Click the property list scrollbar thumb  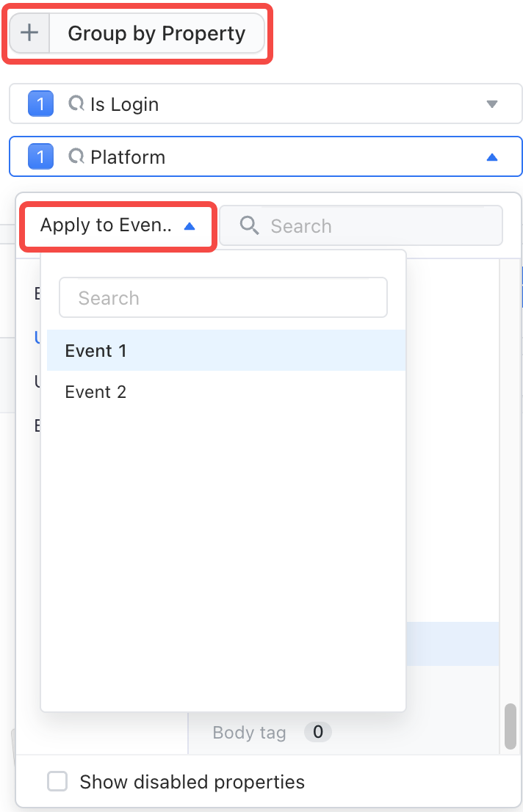pos(511,726)
